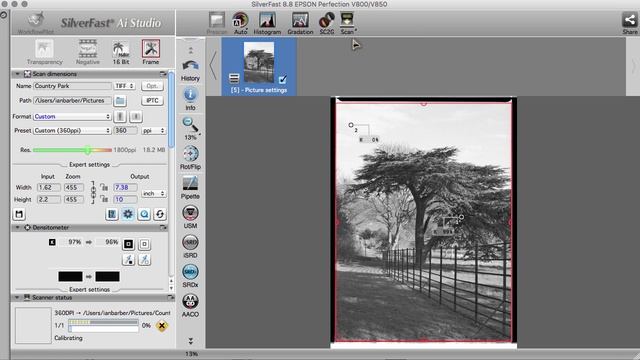This screenshot has height=360, width=640.
Task: Open the Frame tools icon
Action: tap(151, 52)
